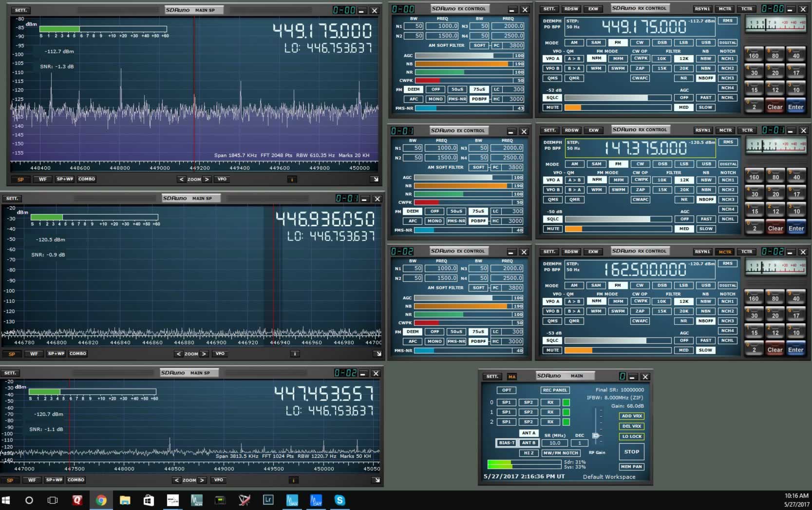This screenshot has width=812, height=510.
Task: Open the Windows Store from the taskbar
Action: (149, 500)
